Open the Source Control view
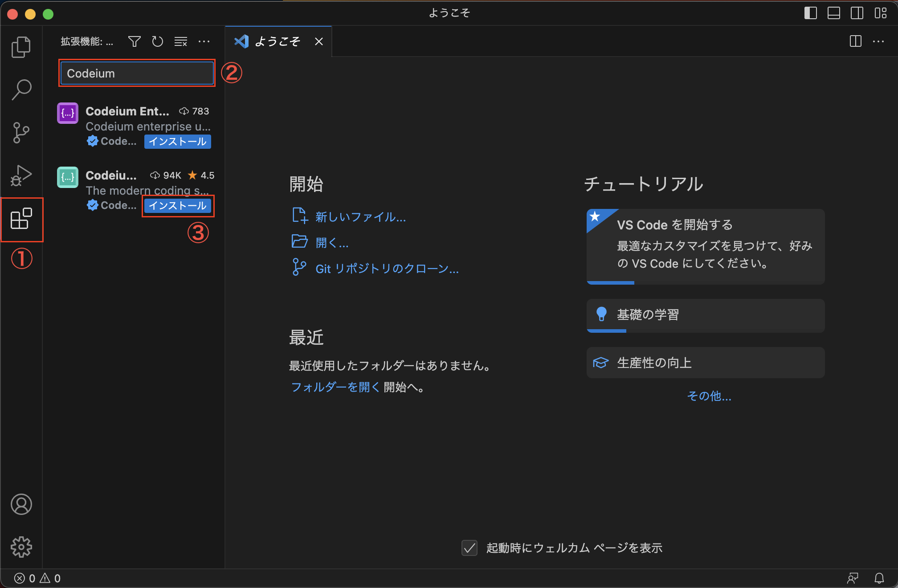898x588 pixels. (21, 132)
